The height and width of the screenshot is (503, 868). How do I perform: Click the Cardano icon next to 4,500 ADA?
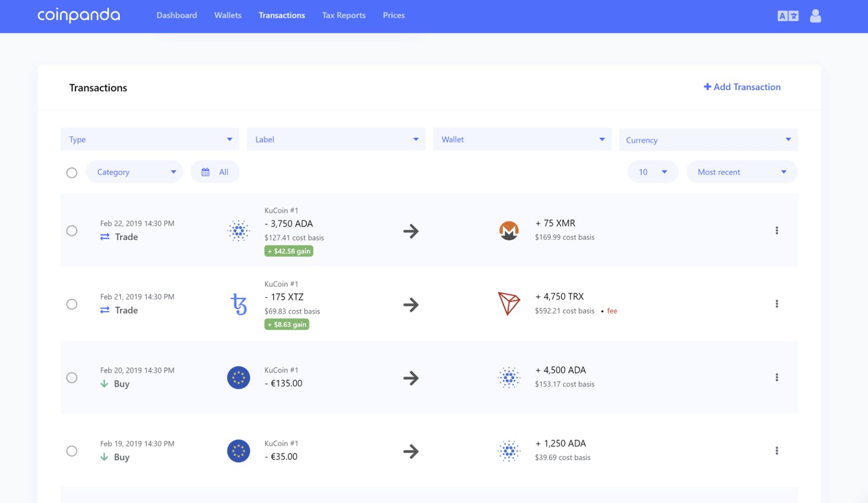(x=509, y=378)
